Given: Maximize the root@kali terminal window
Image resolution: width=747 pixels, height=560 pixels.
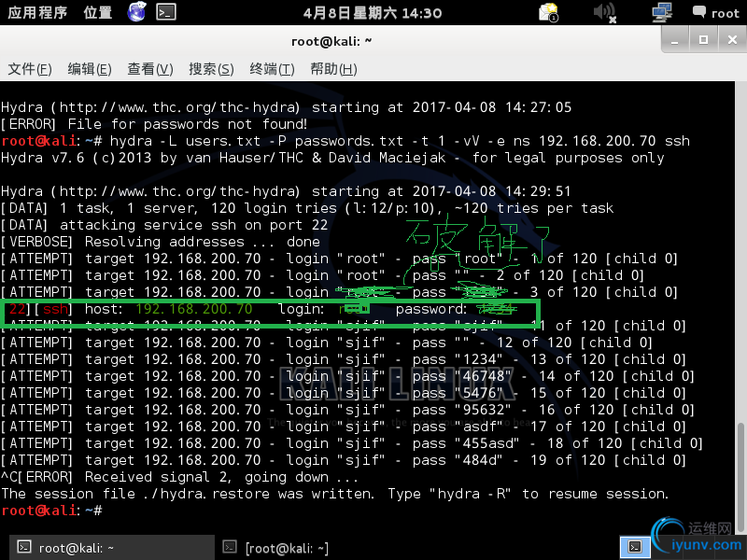Looking at the screenshot, I should pyautogui.click(x=703, y=40).
